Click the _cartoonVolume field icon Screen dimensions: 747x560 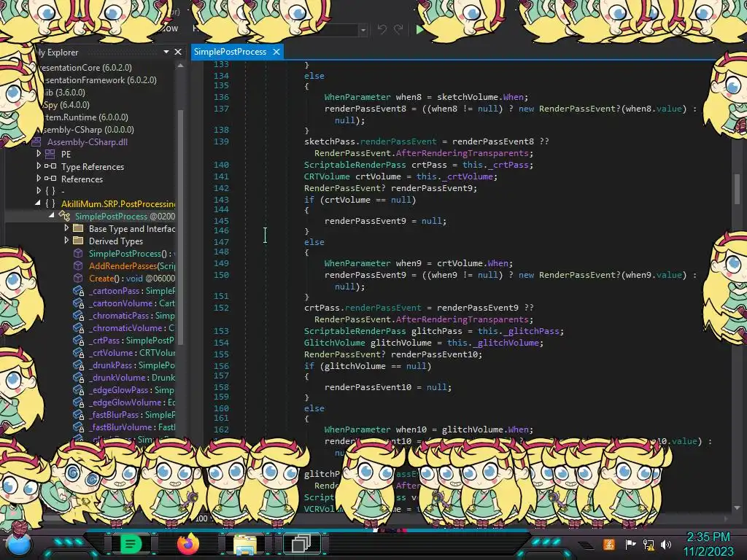pyautogui.click(x=78, y=303)
